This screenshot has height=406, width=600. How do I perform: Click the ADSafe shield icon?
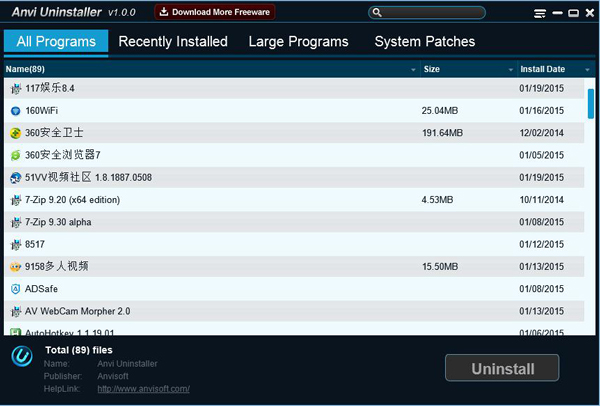coord(15,289)
